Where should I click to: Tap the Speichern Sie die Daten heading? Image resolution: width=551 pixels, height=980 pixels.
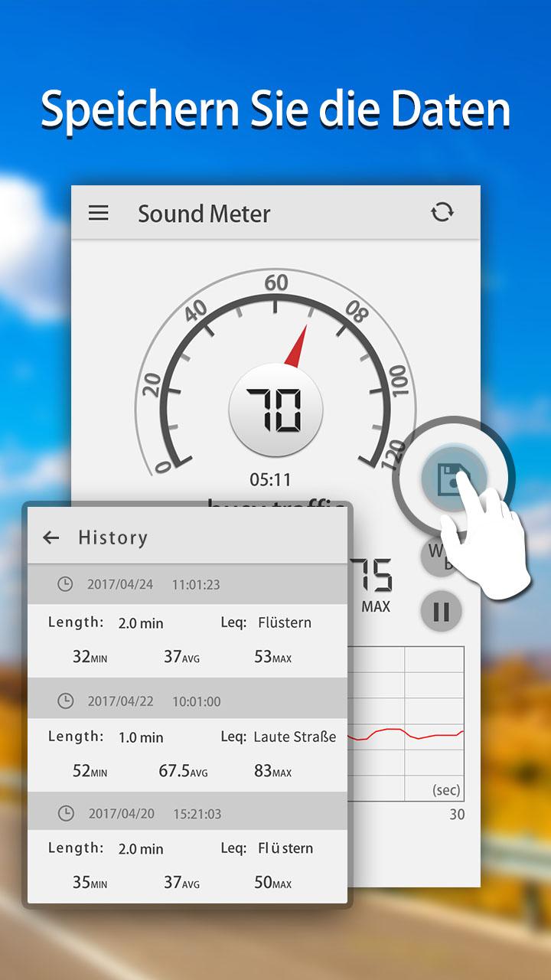click(x=275, y=109)
